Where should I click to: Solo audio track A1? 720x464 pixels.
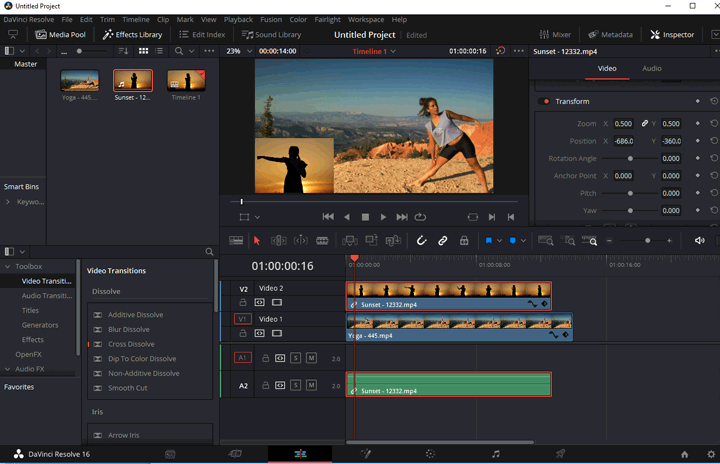click(296, 358)
